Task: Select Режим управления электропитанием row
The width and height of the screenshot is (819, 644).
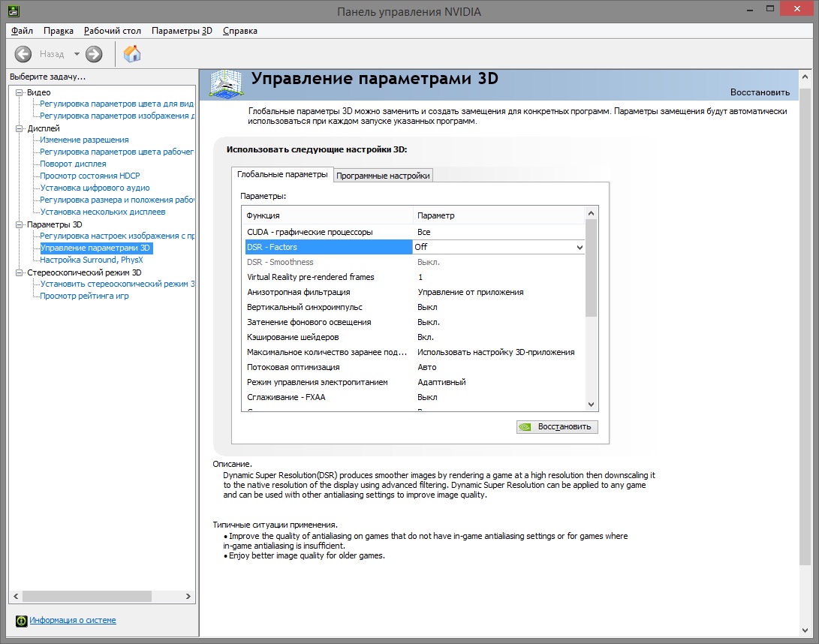Action: pyautogui.click(x=414, y=382)
